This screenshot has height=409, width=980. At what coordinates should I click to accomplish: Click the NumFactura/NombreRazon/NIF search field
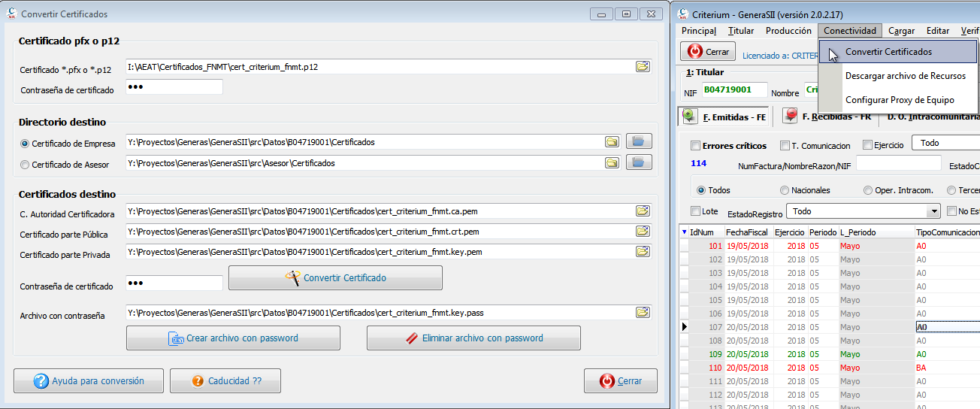(x=899, y=162)
